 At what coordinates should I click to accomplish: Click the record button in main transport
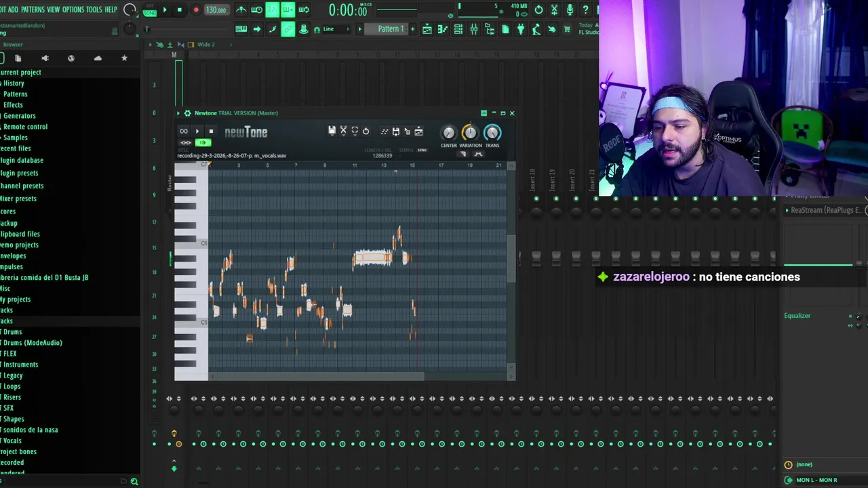[x=196, y=10]
